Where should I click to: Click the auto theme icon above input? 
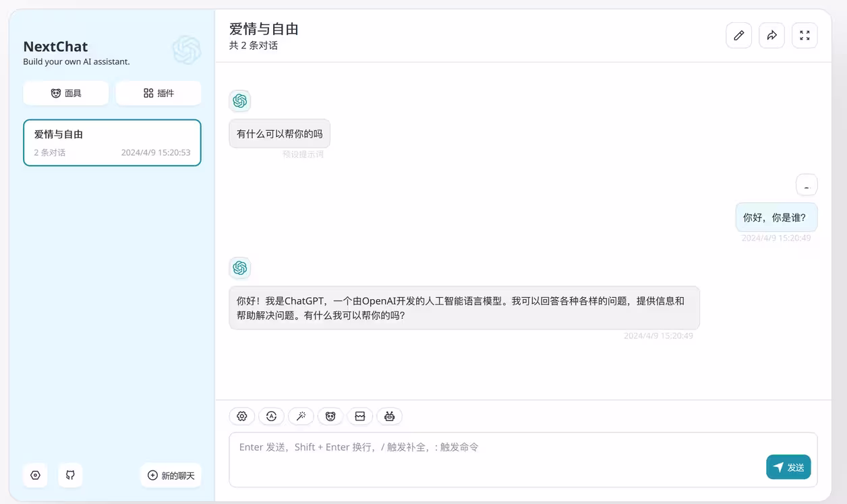pos(271,416)
